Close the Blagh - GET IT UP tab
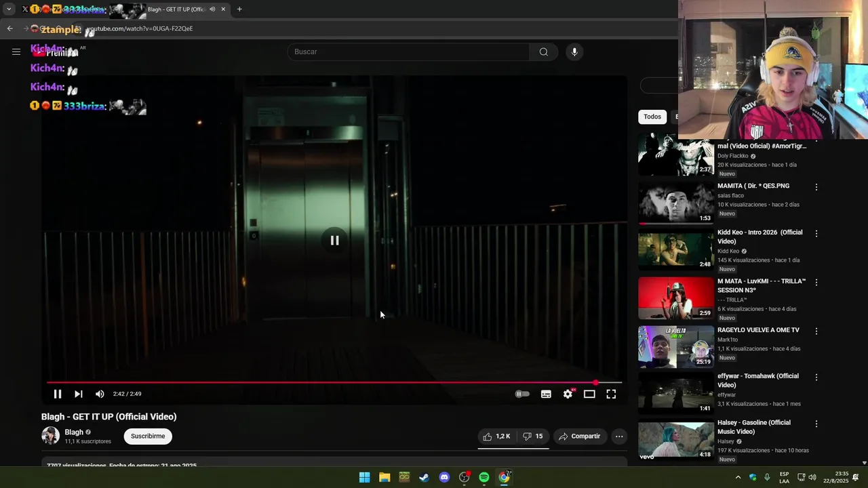Viewport: 868px width, 488px height. [x=223, y=9]
